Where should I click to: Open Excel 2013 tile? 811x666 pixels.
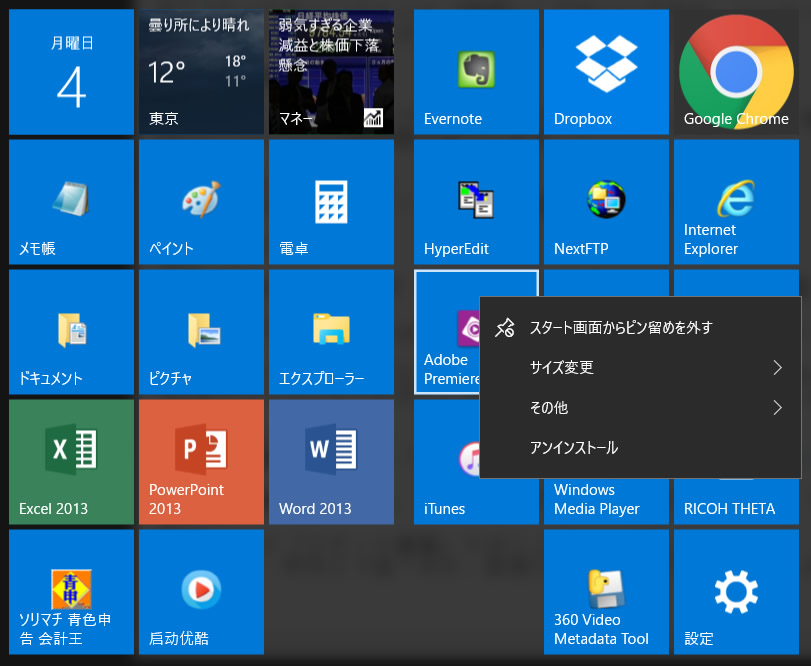71,462
